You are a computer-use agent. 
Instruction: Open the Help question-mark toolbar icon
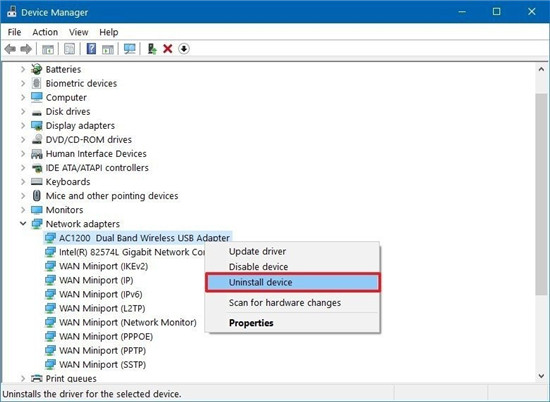pos(91,49)
